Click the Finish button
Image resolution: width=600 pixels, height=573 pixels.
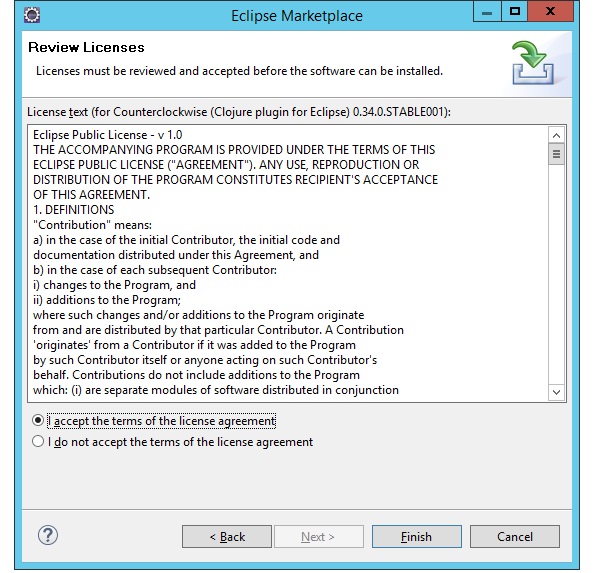417,537
